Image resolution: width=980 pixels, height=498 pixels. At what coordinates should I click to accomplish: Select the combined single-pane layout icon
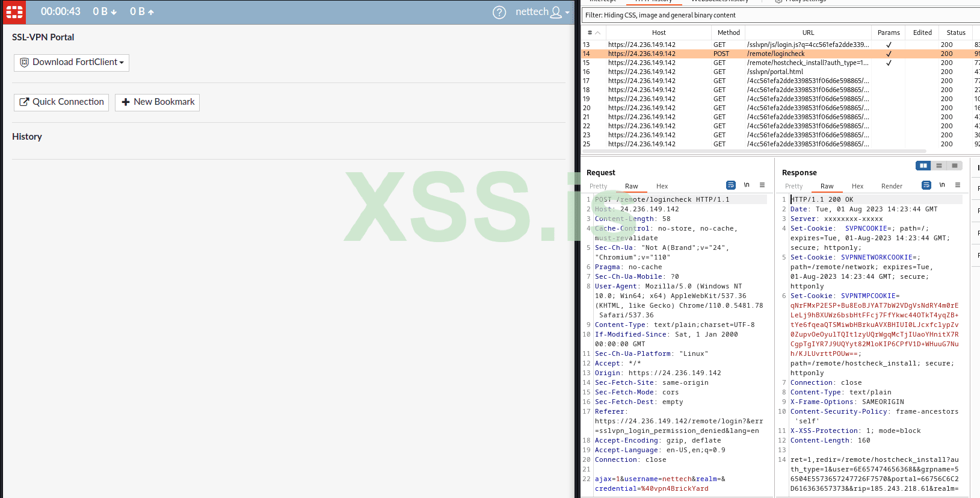point(954,166)
